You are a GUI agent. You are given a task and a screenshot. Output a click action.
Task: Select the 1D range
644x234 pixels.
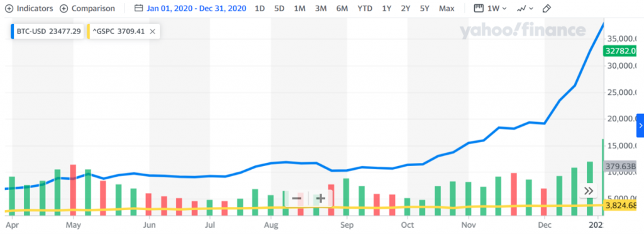click(x=260, y=8)
